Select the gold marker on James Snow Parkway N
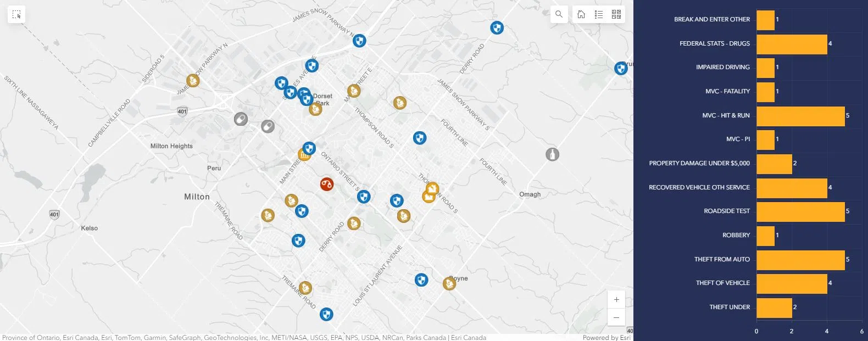 tap(193, 81)
